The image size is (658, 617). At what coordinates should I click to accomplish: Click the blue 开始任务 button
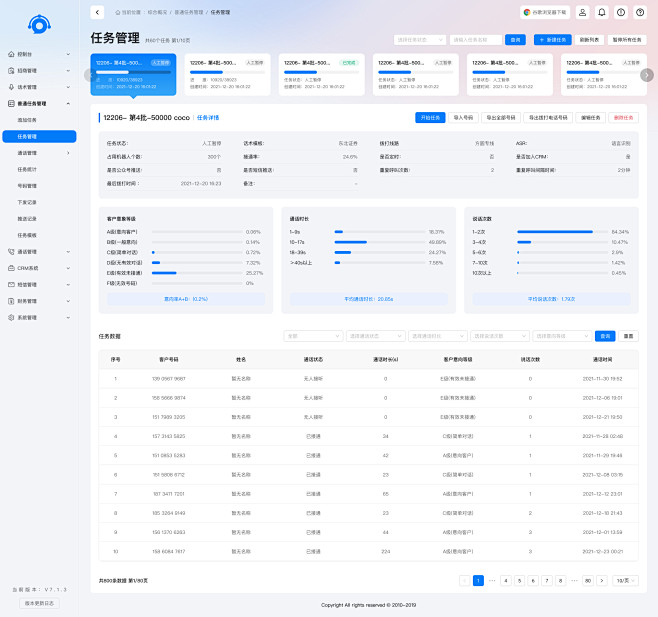tap(430, 117)
